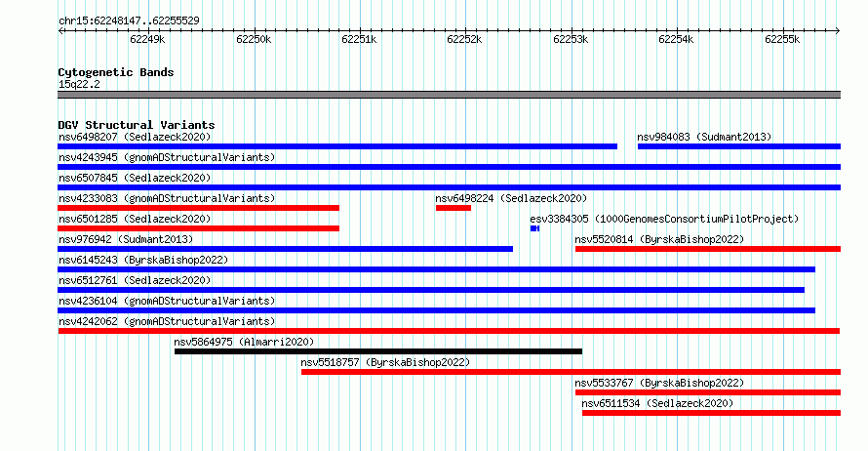The height and width of the screenshot is (451, 868).
Task: Click the DGV Structural Variants track title
Action: (137, 125)
